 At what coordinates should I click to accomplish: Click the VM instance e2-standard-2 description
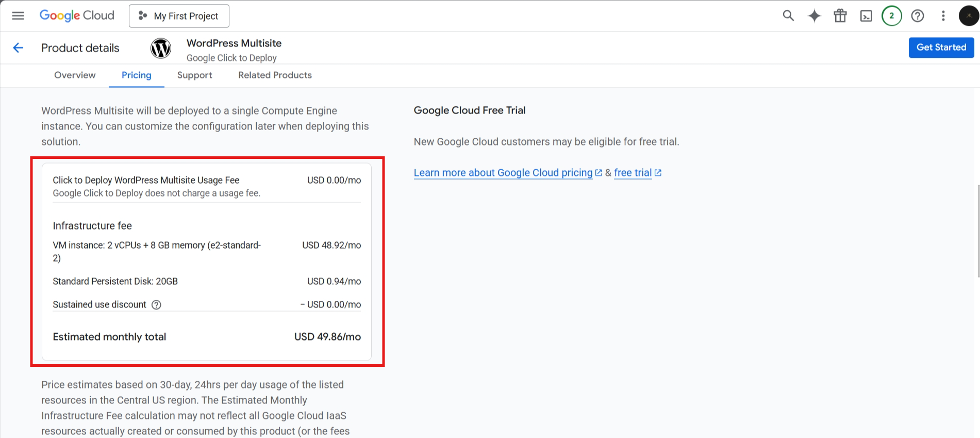(x=157, y=251)
